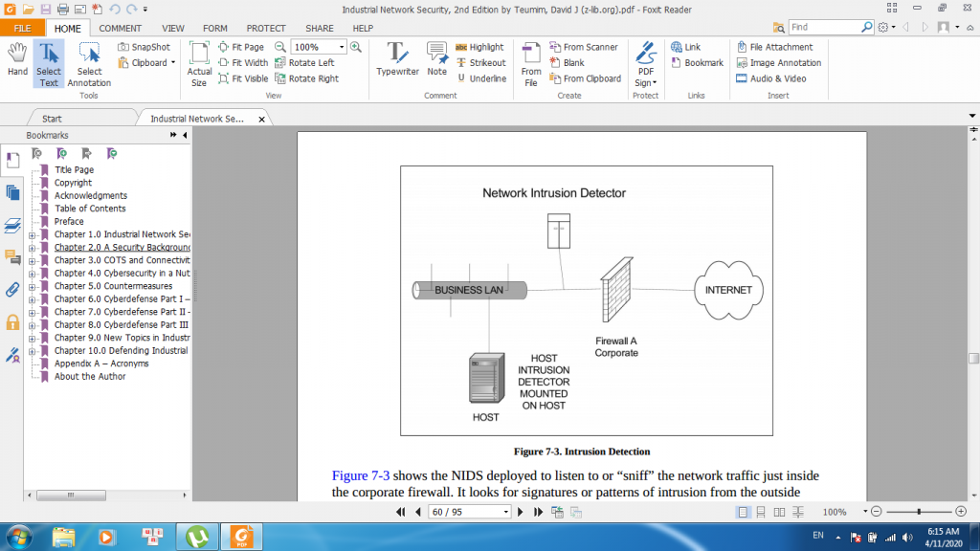Open the uTorrent taskbar icon
The width and height of the screenshot is (980, 551).
[197, 536]
